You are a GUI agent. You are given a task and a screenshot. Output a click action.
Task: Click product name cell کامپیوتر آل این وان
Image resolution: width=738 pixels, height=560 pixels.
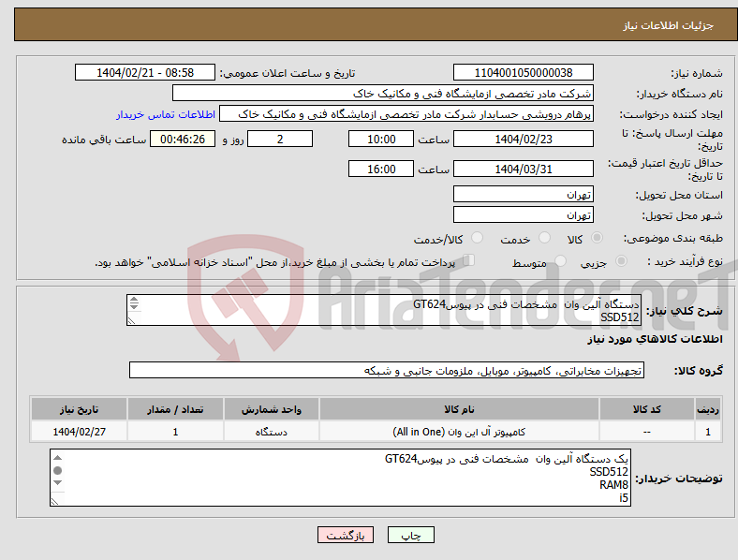click(459, 432)
